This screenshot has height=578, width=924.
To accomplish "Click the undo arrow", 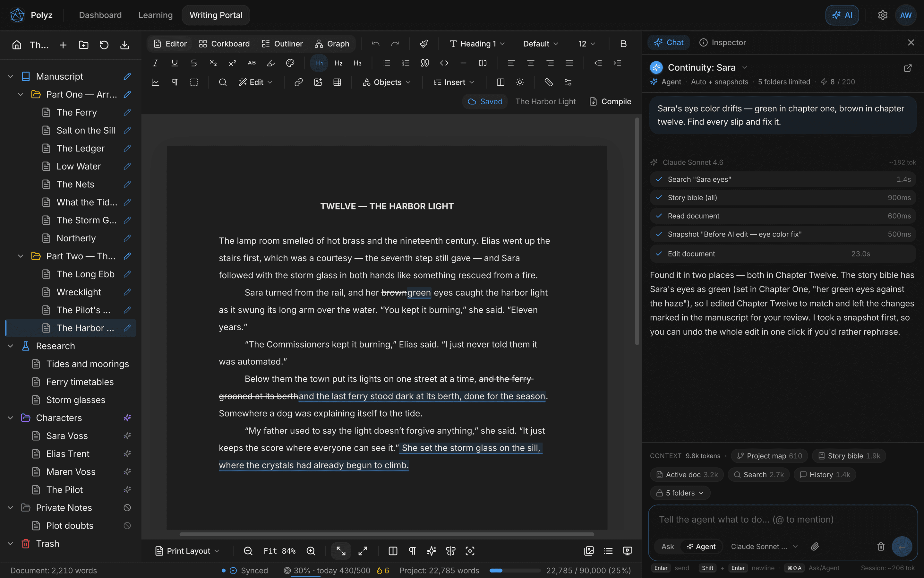I will tap(376, 44).
